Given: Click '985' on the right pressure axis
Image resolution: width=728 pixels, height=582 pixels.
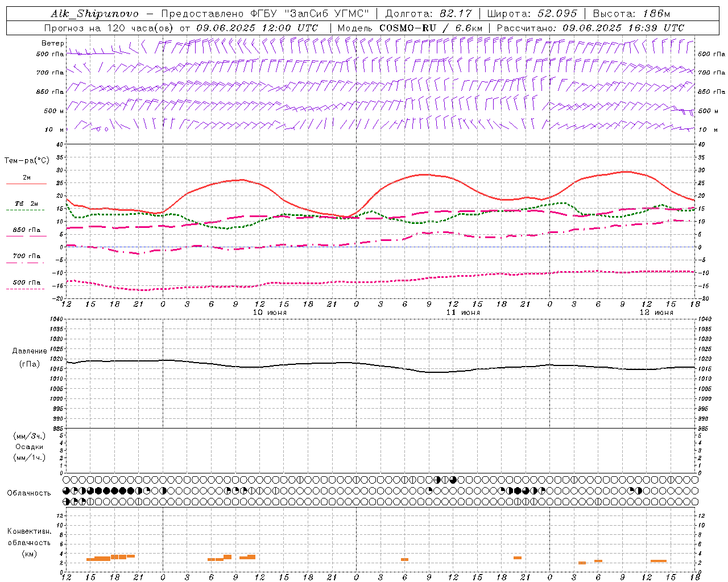Looking at the screenshot, I should [x=704, y=429].
